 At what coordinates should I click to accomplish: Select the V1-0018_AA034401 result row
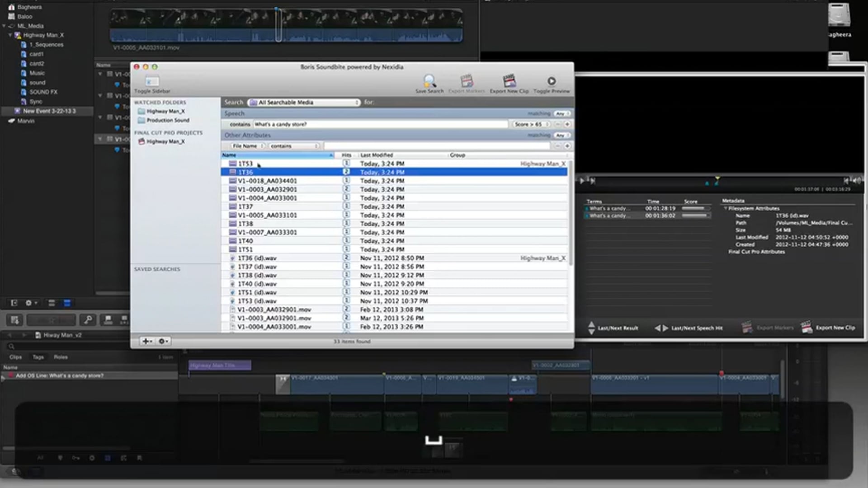(x=394, y=181)
